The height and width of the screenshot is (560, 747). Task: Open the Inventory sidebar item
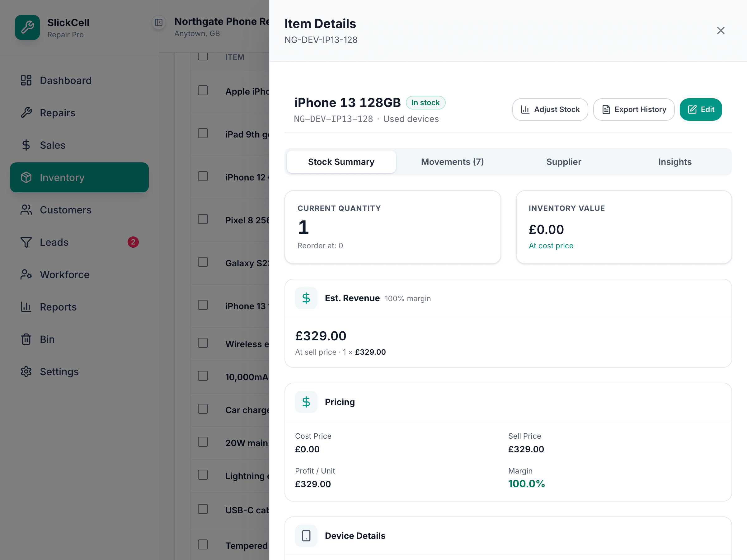79,178
